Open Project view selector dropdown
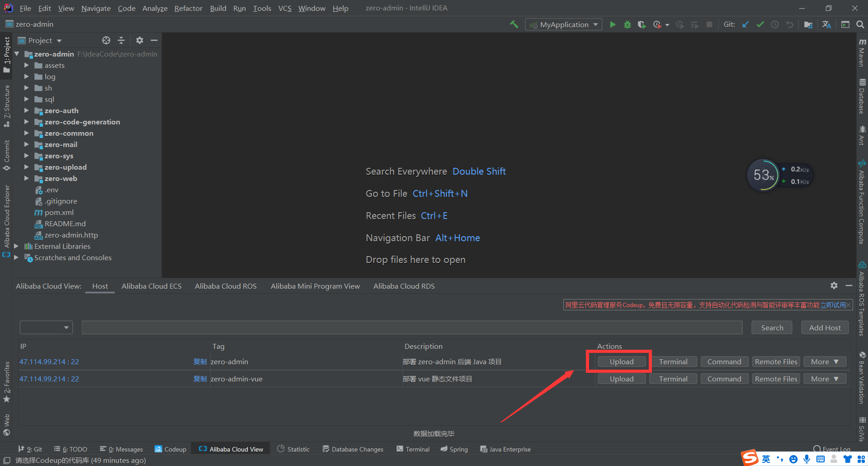Image resolution: width=868 pixels, height=466 pixels. pyautogui.click(x=40, y=40)
